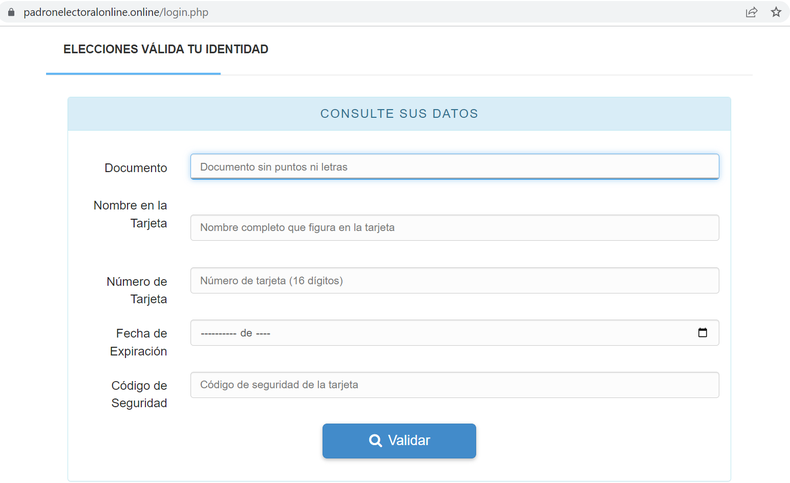Select the year part of the expiration date
The height and width of the screenshot is (483, 790).
[264, 333]
